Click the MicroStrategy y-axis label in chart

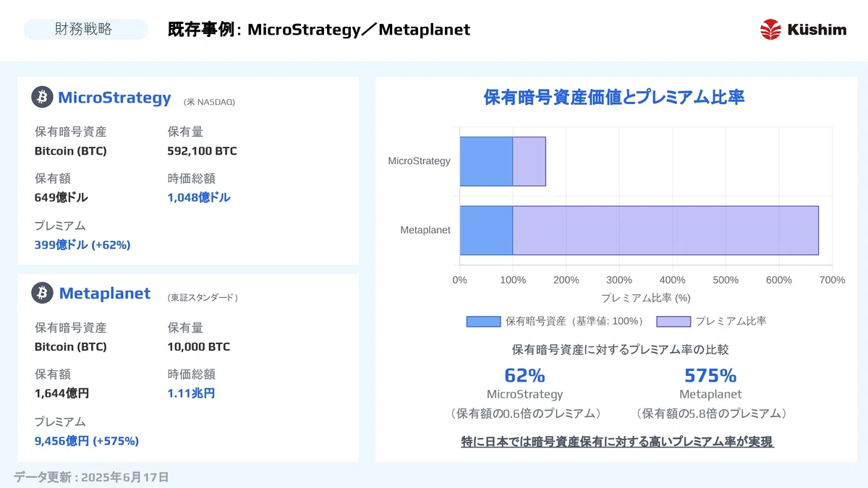tap(419, 160)
